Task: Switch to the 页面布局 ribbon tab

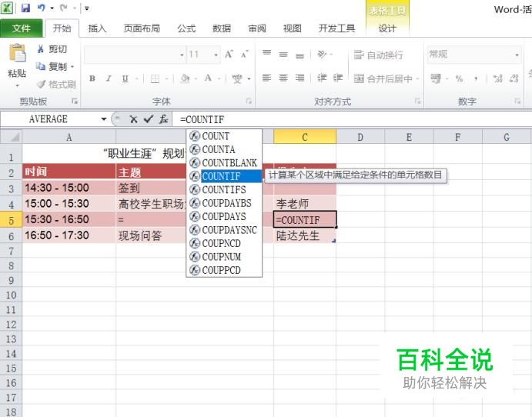Action: point(142,28)
